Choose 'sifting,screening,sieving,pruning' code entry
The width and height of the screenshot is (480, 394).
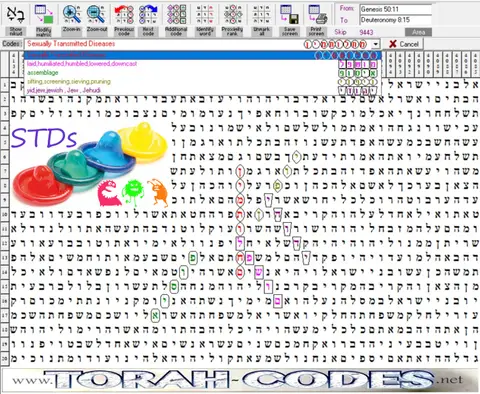pyautogui.click(x=203, y=81)
